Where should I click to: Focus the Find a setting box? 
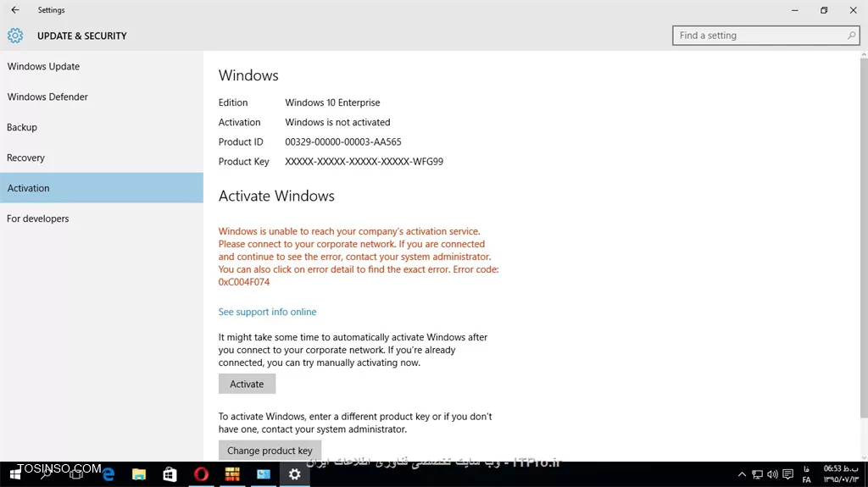(x=765, y=36)
